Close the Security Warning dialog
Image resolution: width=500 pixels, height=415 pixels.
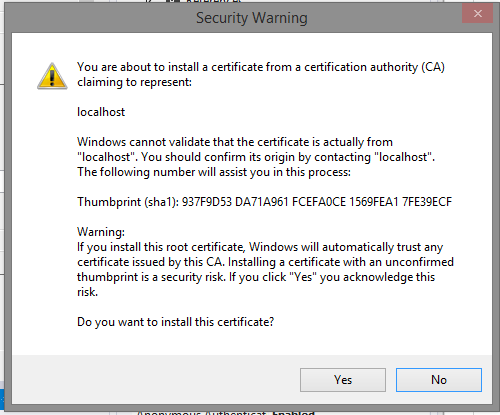tap(477, 14)
